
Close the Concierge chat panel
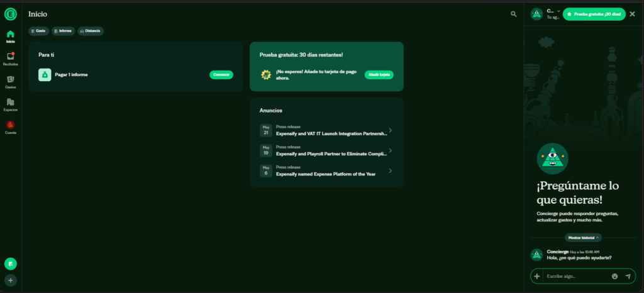click(x=632, y=14)
